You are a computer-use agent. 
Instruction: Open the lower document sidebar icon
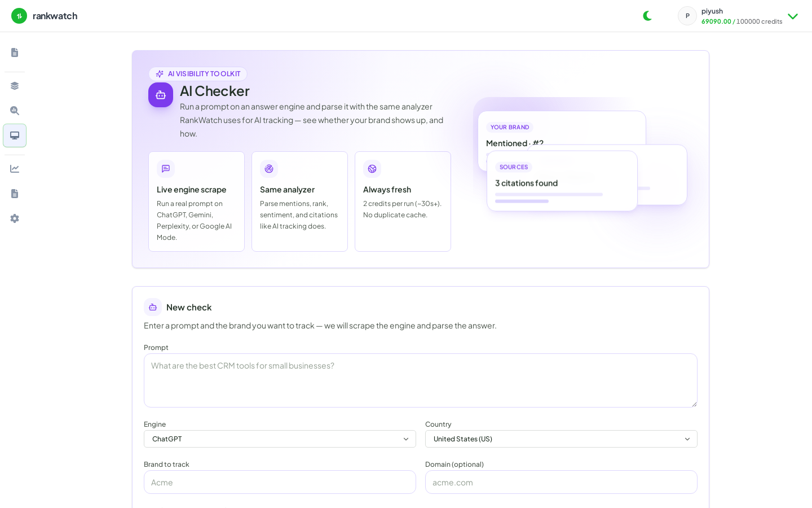pyautogui.click(x=15, y=194)
